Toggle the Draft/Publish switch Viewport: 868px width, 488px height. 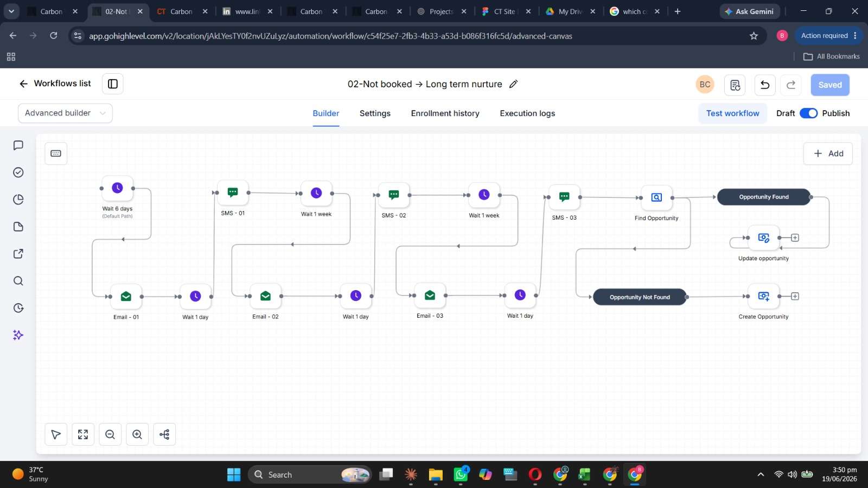pos(808,113)
